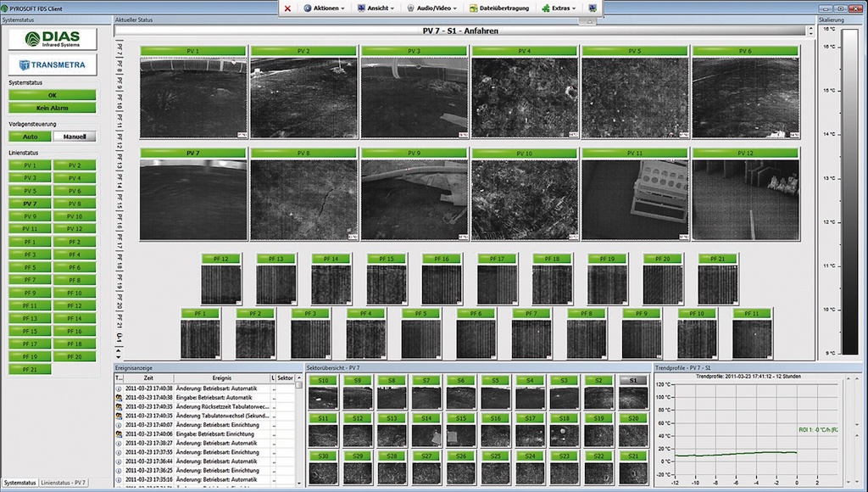Image resolution: width=868 pixels, height=492 pixels.
Task: Switch to the Linienstatus - PV 7 tab
Action: point(62,483)
